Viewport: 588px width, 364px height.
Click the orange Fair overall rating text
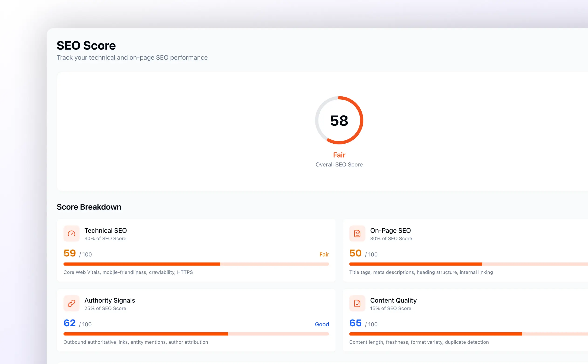pos(339,155)
